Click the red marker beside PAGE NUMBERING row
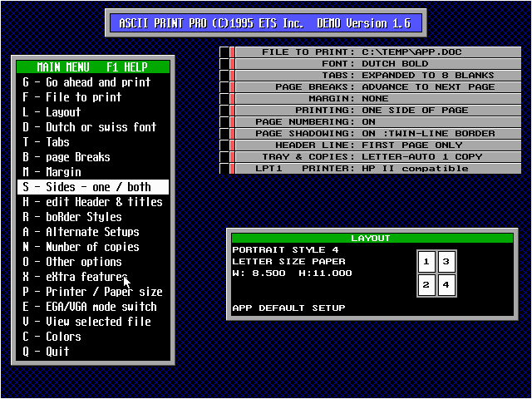Screen dimensions: 532x399 click(232, 122)
